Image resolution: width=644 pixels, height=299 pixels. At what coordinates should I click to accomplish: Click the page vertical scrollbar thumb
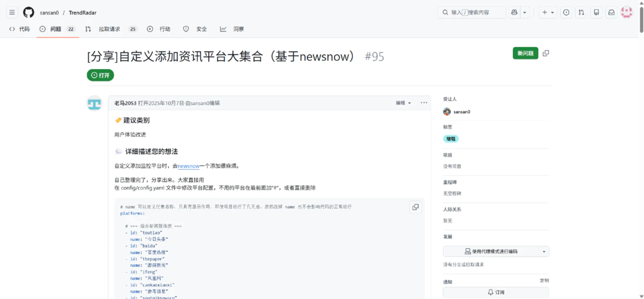641,20
